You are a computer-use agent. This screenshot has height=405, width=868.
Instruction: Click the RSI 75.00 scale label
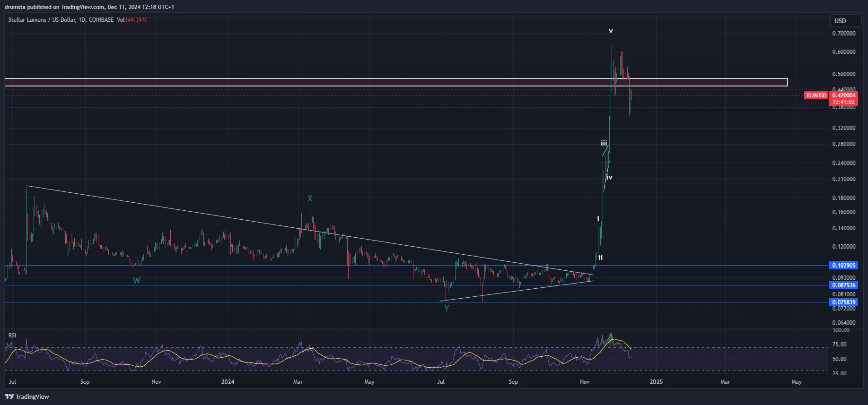840,345
